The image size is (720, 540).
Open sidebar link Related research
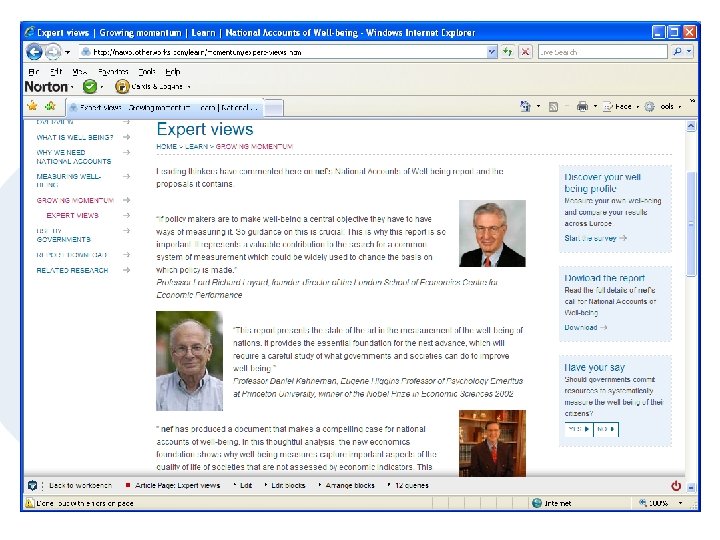(72, 270)
